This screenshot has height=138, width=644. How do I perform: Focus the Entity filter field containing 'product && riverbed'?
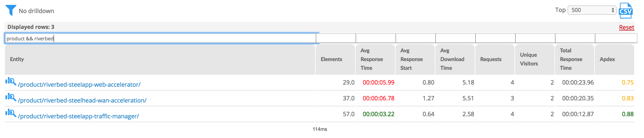pyautogui.click(x=160, y=38)
